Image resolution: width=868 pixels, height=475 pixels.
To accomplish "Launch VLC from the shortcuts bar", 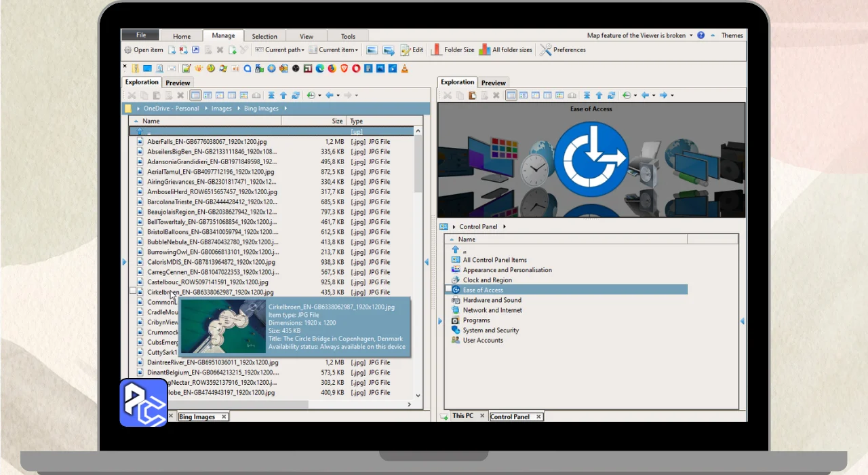I will coord(405,69).
